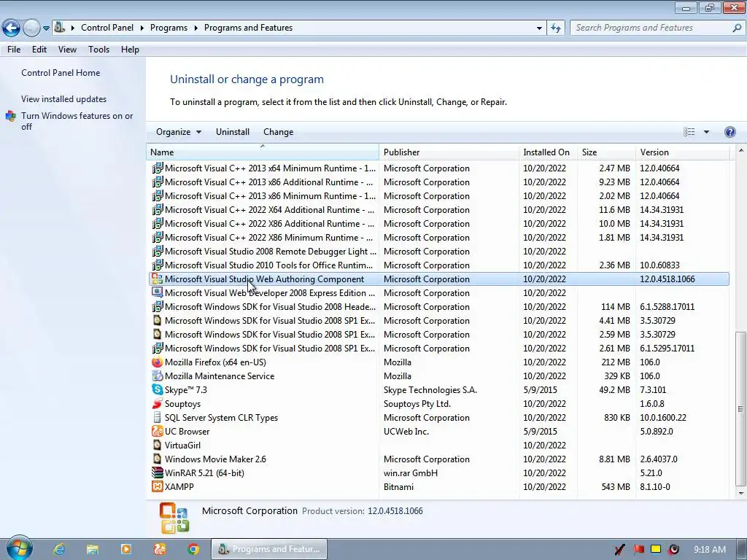Click the Control Panel icon in address bar
The image size is (747, 560).
[x=60, y=28]
